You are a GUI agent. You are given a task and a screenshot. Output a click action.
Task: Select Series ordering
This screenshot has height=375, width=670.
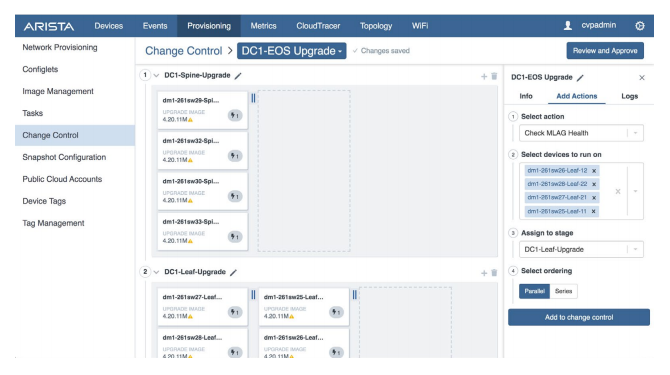[x=563, y=291]
